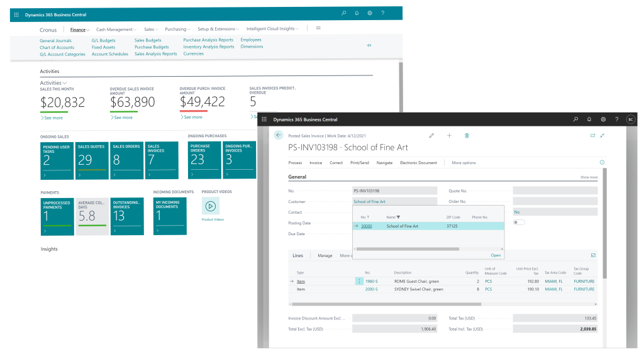Open notifications bell in front window header
The height and width of the screenshot is (359, 644).
(589, 119)
